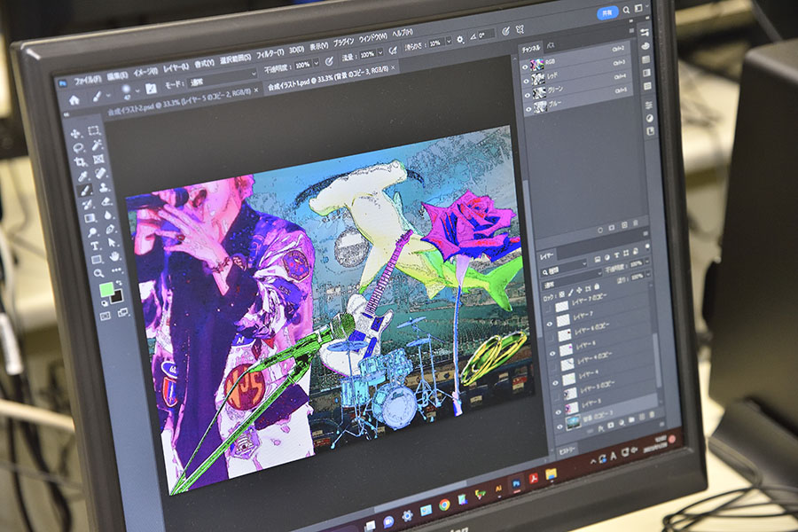Click the fx layer style icon
Image resolution: width=798 pixels, height=532 pixels.
pyautogui.click(x=600, y=428)
